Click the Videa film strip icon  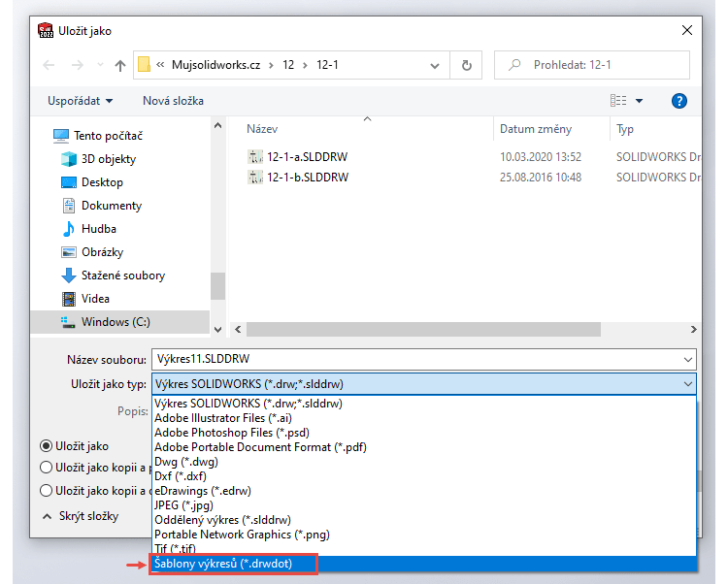coord(69,299)
